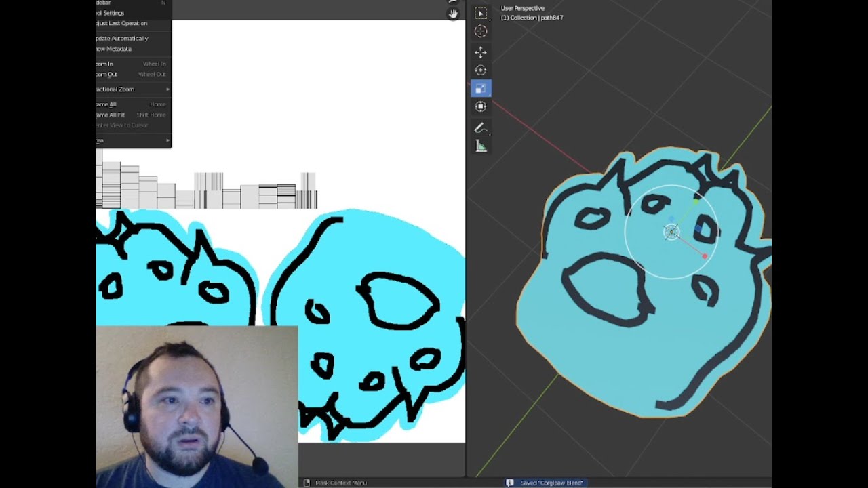Activate the Move tool
868x488 pixels.
point(481,52)
